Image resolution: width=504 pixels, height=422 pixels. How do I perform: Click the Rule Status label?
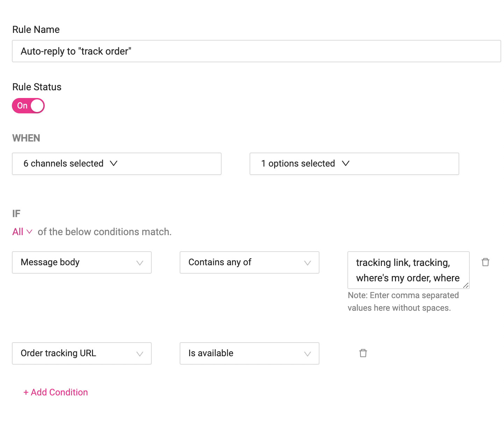37,87
